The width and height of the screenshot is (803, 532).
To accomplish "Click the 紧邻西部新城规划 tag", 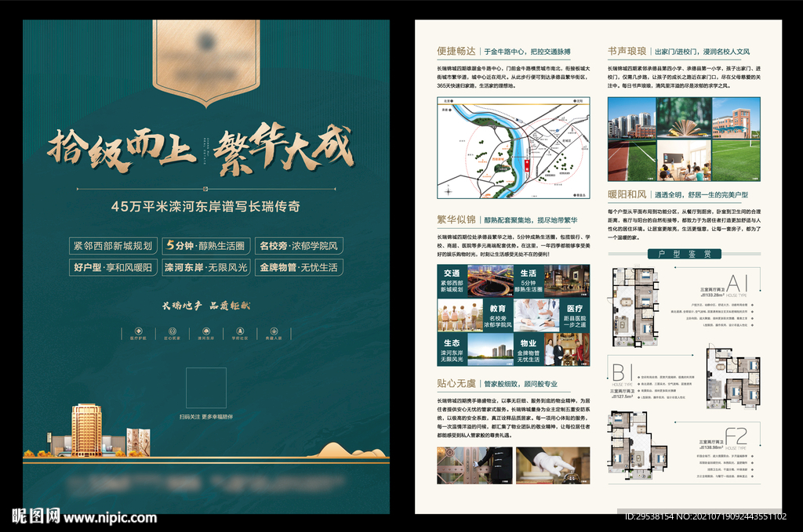I will (113, 245).
